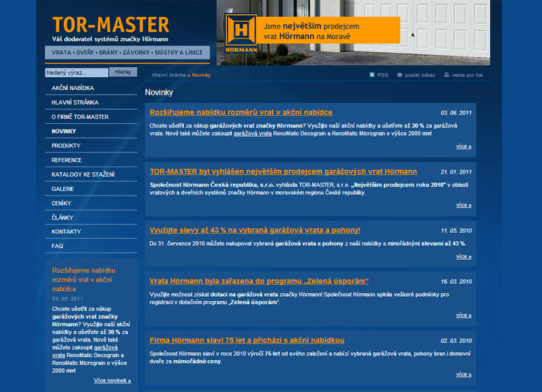The height and width of the screenshot is (392, 542).
Task: Click 'více »' for 03. 06. 2011 article
Action: [x=464, y=146]
